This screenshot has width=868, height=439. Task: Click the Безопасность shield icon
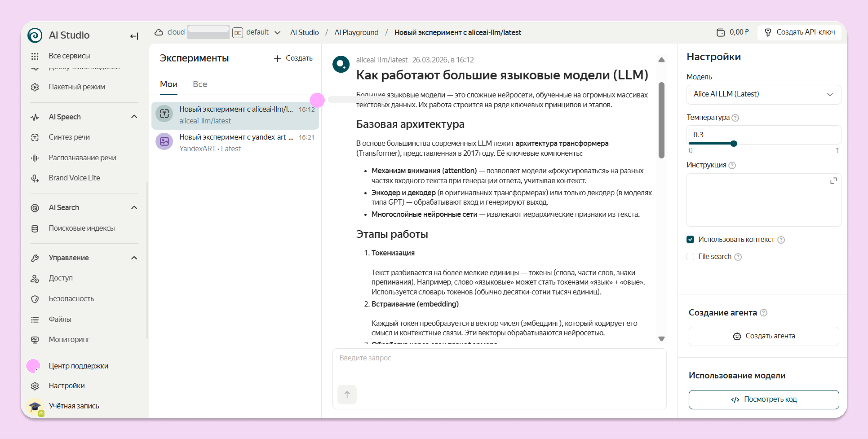coord(35,299)
